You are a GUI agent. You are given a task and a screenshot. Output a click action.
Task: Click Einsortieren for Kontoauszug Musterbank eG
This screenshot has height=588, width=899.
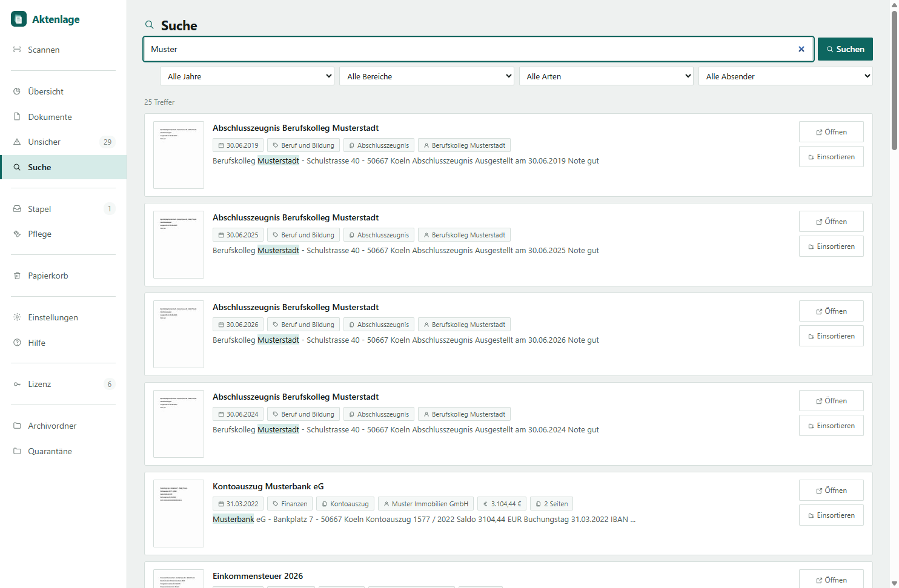[831, 515]
